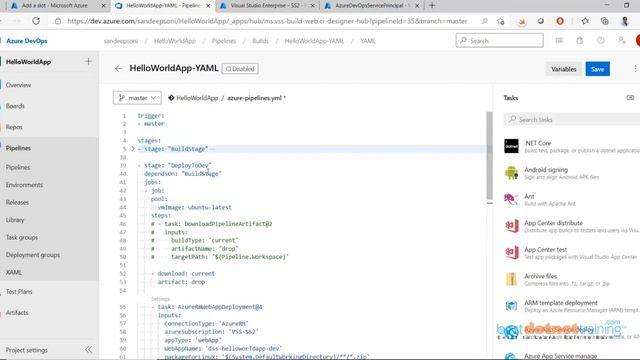The height and width of the screenshot is (360, 640).
Task: Click the back arrow beside HelloWorldApp-YAML
Action: click(118, 69)
